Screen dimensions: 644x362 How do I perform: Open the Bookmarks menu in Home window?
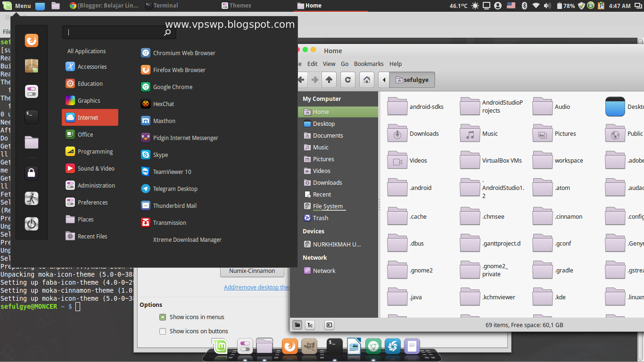click(x=369, y=64)
